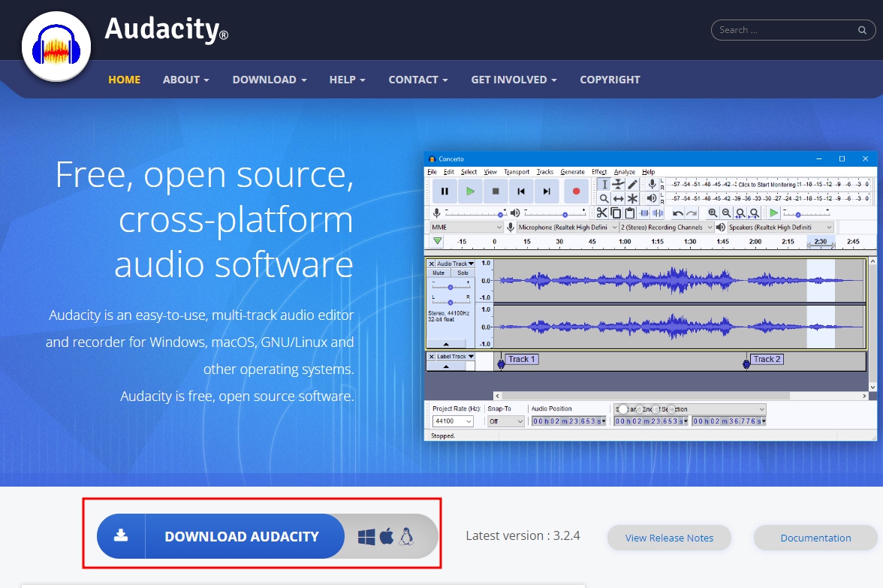The height and width of the screenshot is (588, 883).
Task: Click Fit Selection to width icon
Action: coord(740,213)
